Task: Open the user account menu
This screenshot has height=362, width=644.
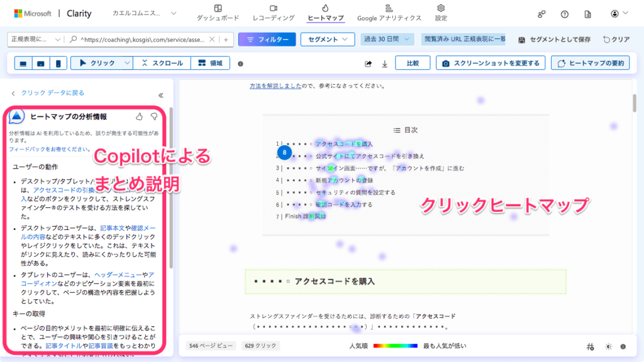Action: coord(619,14)
